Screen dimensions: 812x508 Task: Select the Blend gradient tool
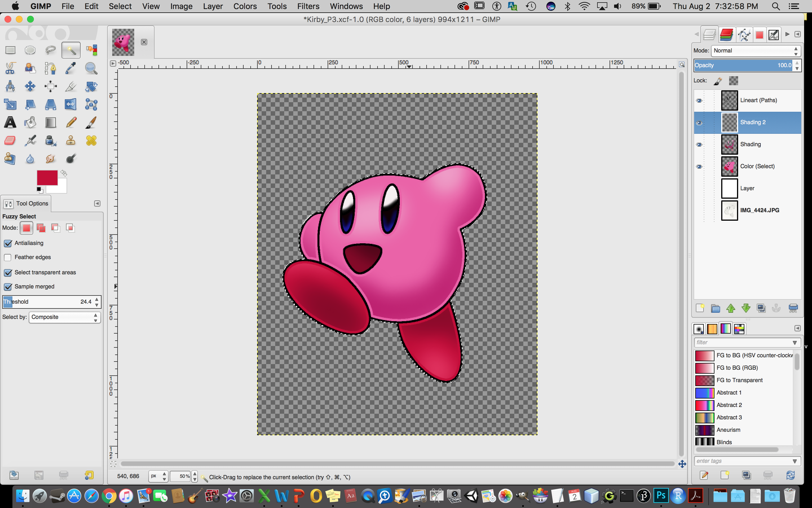(50, 122)
